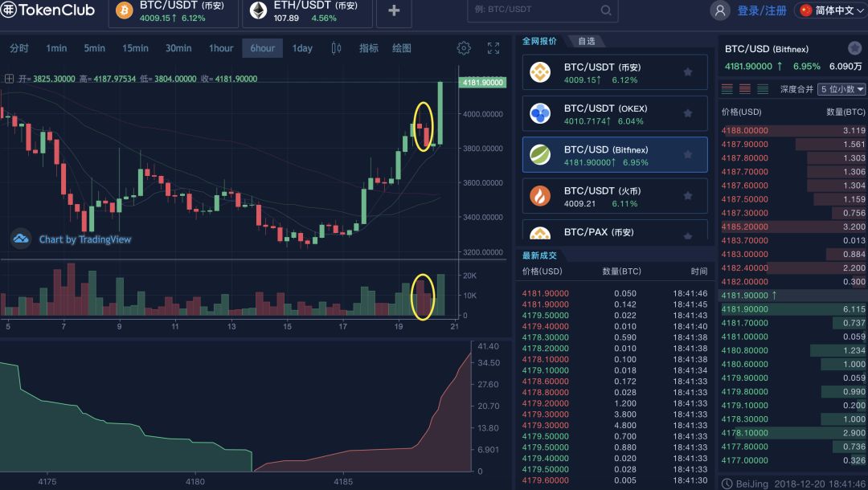
Task: Add a new trading pair tab with plus
Action: (394, 11)
